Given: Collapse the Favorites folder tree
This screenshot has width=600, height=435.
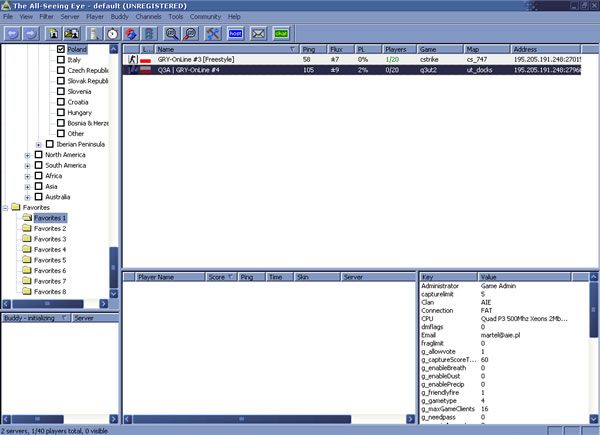Looking at the screenshot, I should point(5,208).
